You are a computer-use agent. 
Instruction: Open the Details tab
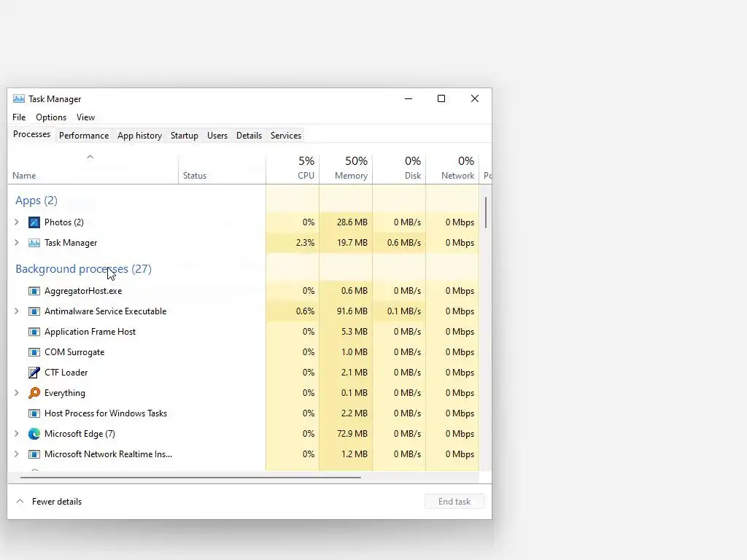(249, 136)
